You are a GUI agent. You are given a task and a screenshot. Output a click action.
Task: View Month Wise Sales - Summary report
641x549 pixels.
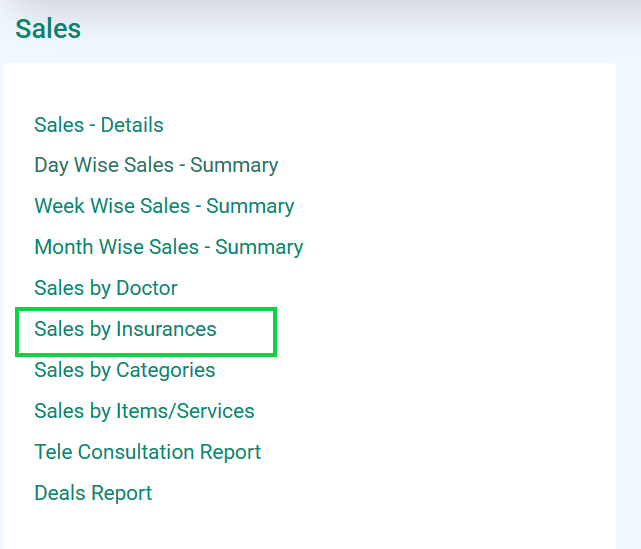(x=169, y=247)
